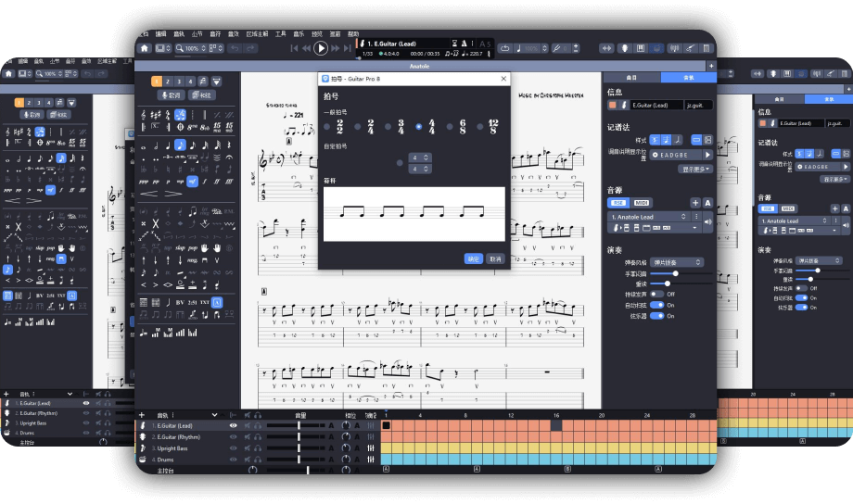The width and height of the screenshot is (853, 504).
Task: Open the playing style dropdown in the main inspector
Action: 677,262
